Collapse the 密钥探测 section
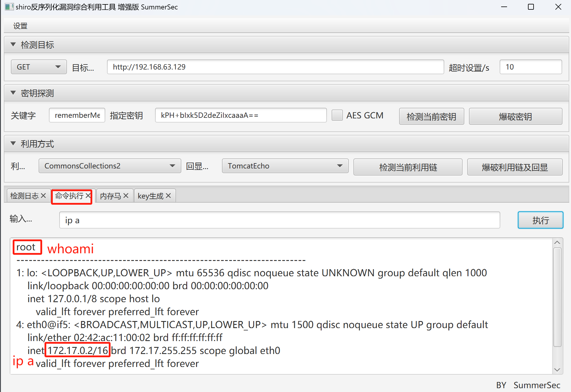Viewport: 571px width, 392px height. pyautogui.click(x=13, y=93)
